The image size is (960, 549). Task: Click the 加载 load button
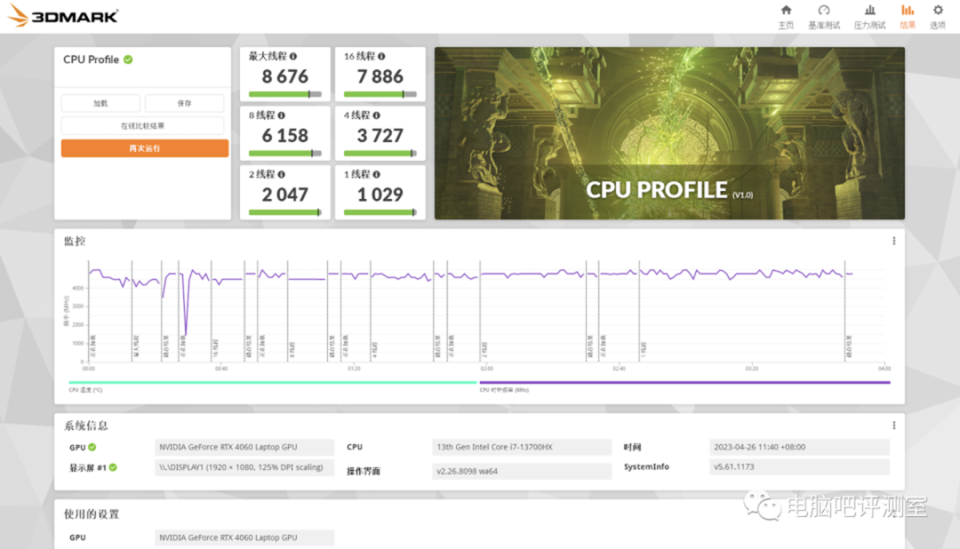(x=100, y=103)
